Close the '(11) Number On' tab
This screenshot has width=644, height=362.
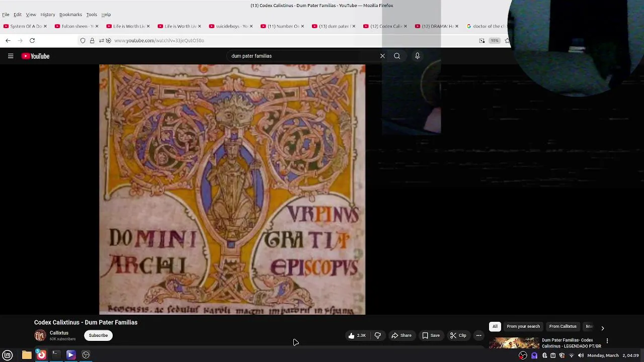[302, 26]
